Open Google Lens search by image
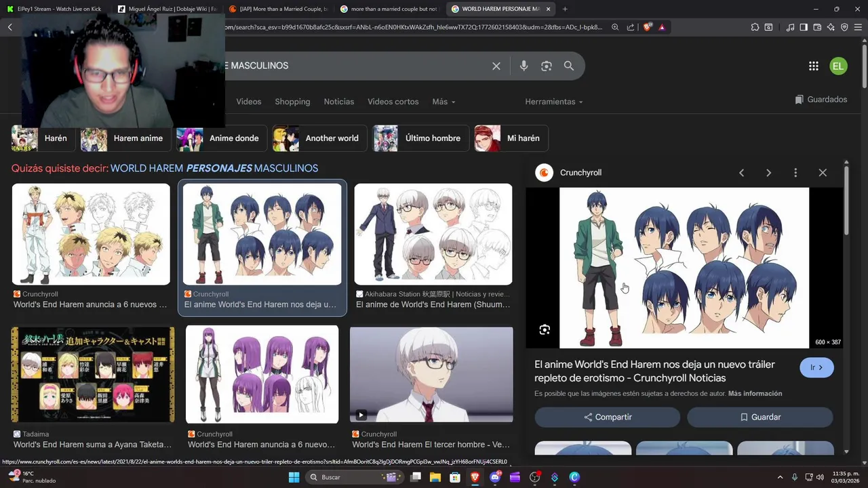 (x=547, y=66)
